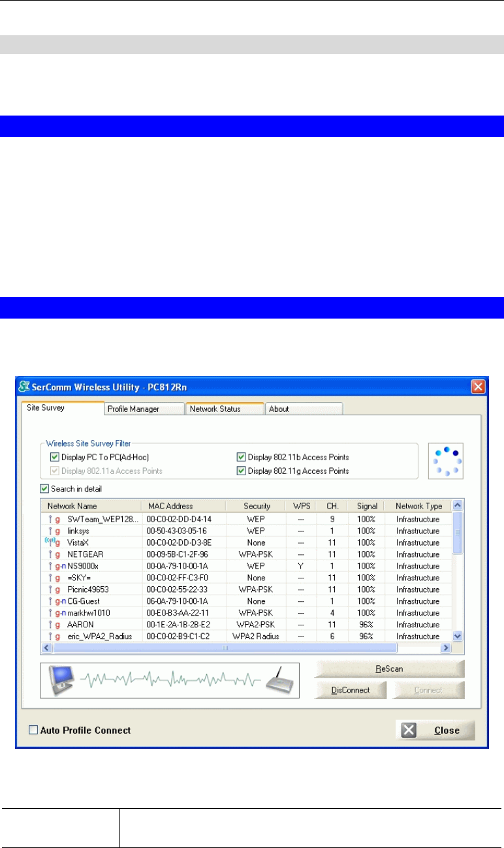Click the antenna icon beside SWTeam_WEP128
The width and height of the screenshot is (504, 848).
50,519
